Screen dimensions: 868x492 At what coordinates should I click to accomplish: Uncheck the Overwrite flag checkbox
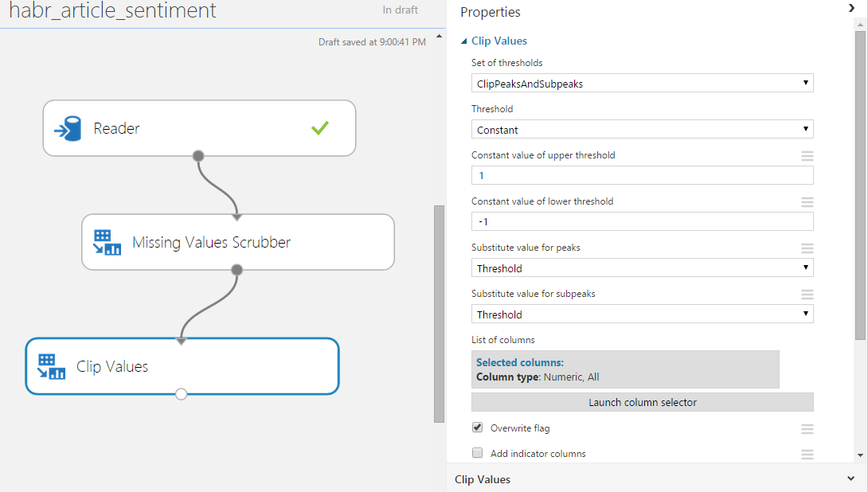(478, 428)
